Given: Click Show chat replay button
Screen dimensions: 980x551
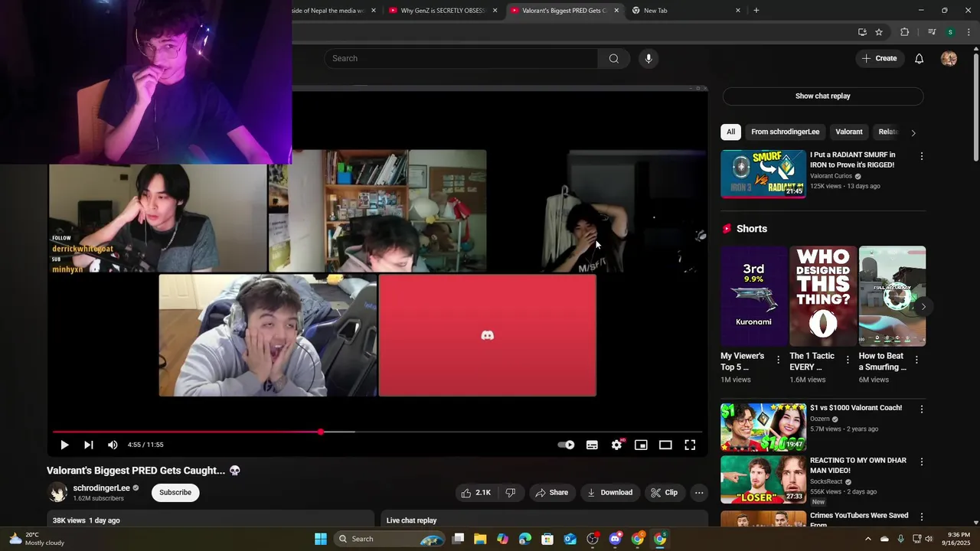Looking at the screenshot, I should click(823, 96).
